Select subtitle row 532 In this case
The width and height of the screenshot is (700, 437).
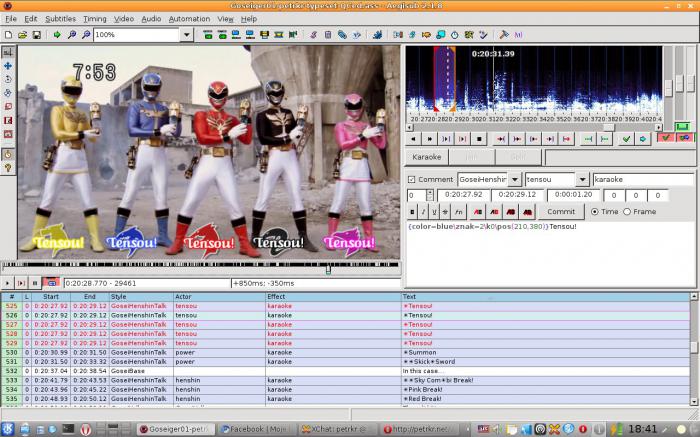tap(345, 371)
